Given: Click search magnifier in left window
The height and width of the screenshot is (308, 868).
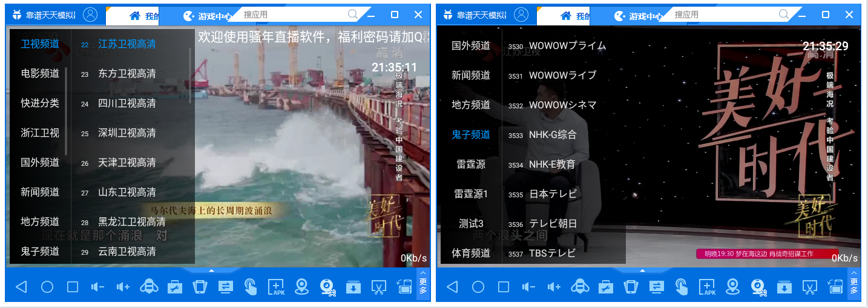Looking at the screenshot, I should 353,15.
